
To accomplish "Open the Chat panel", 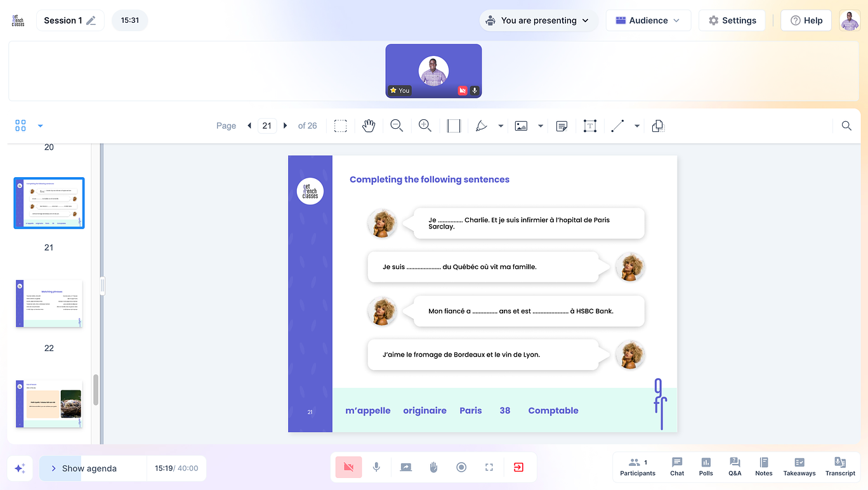I will coord(677,467).
